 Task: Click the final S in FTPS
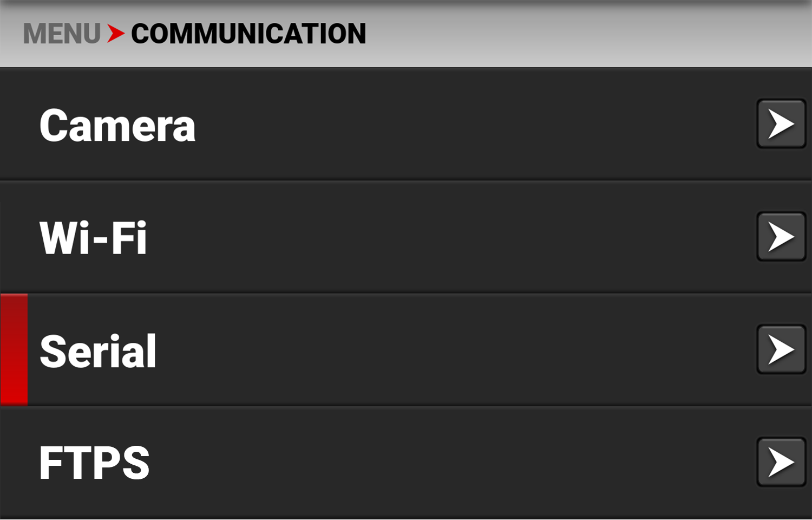click(x=136, y=463)
